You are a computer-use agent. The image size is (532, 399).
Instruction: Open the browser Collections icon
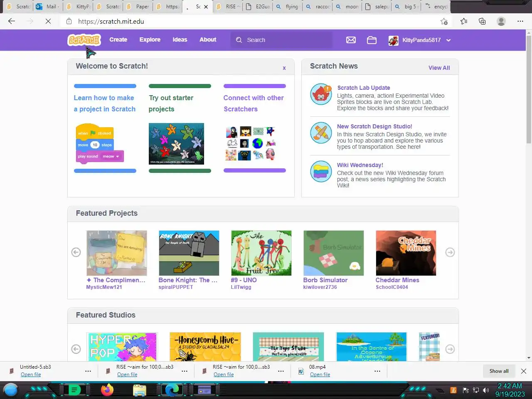point(482,21)
